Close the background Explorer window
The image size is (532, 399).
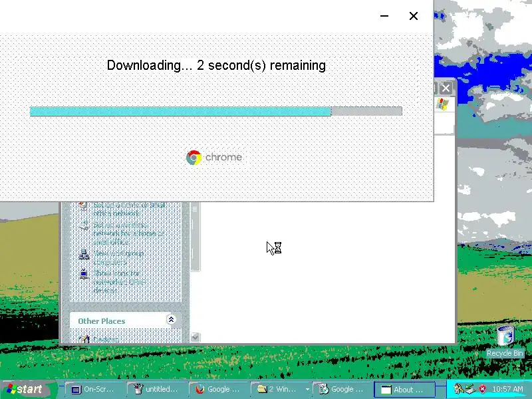coord(446,88)
